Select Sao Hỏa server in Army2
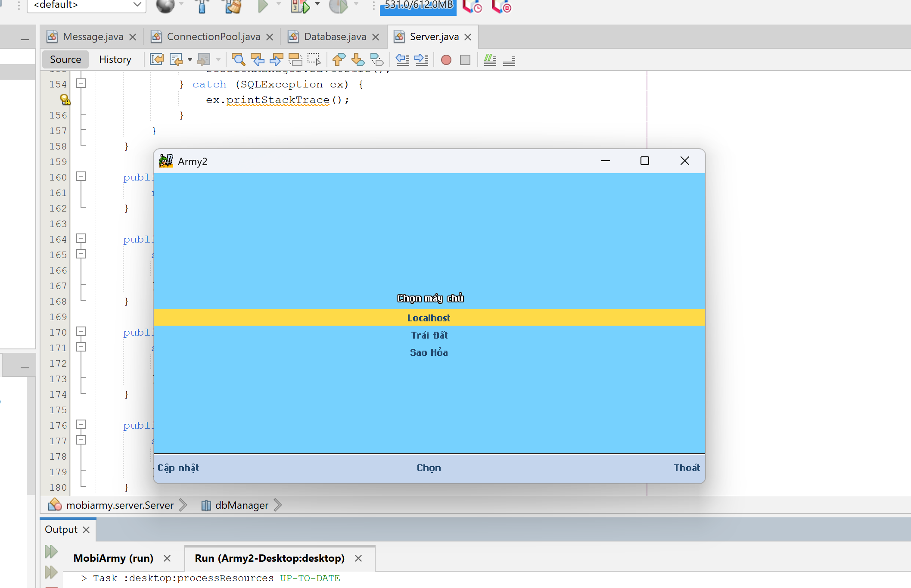Viewport: 911px width, 588px height. coord(429,352)
